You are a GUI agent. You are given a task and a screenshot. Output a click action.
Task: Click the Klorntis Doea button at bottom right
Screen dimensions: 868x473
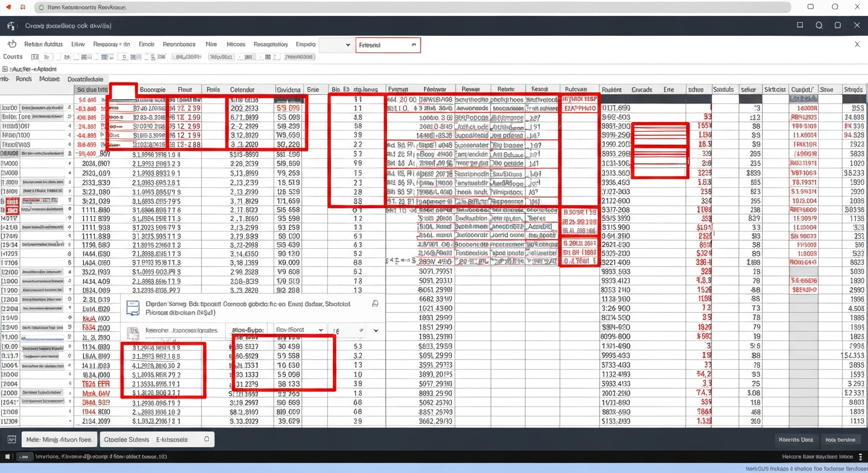pyautogui.click(x=796, y=440)
